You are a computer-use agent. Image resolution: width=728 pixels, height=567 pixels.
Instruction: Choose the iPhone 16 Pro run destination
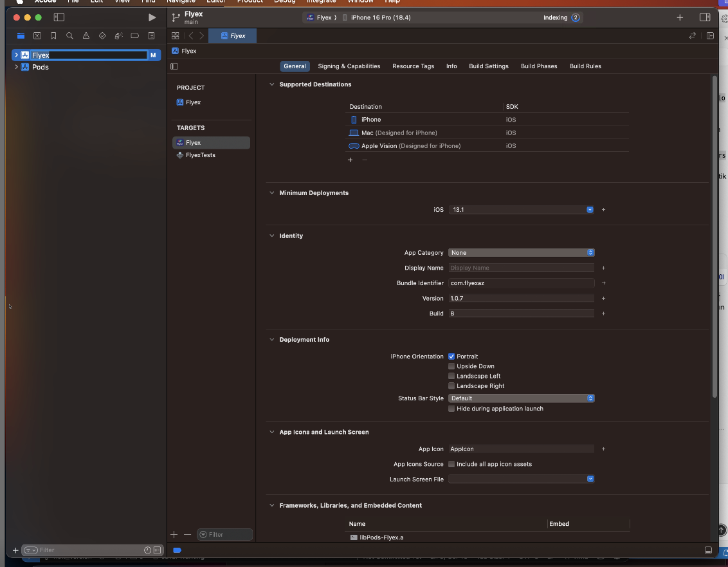[x=381, y=17]
